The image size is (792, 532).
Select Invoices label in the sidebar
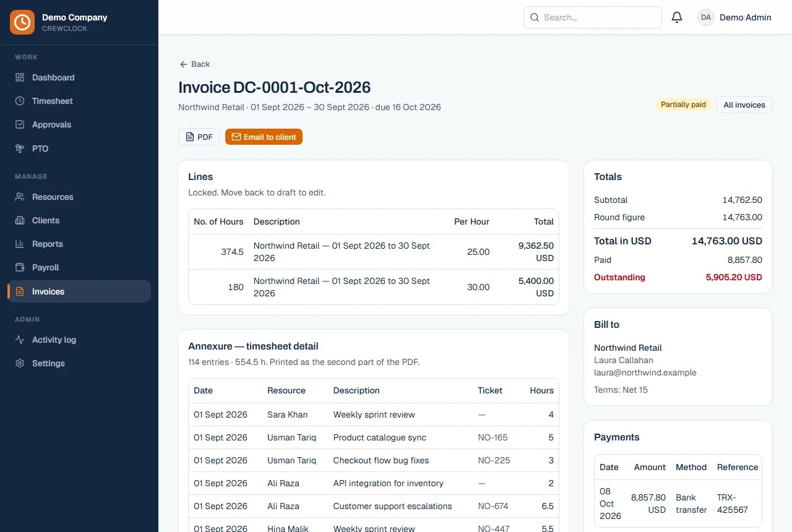click(x=48, y=291)
